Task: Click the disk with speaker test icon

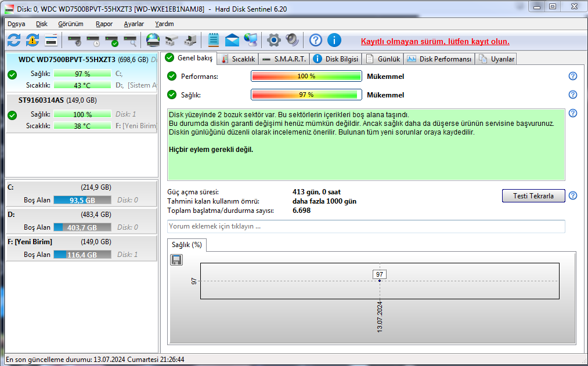Action: click(x=74, y=39)
